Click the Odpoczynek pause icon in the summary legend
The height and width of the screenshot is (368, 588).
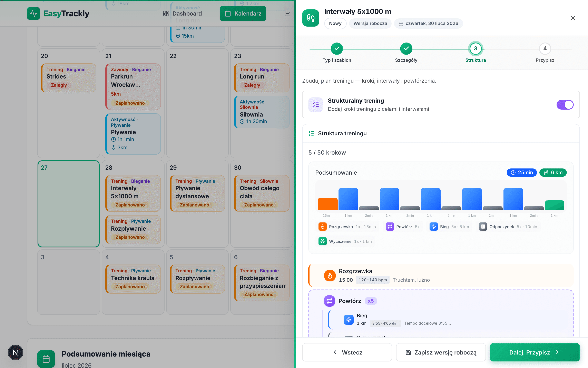click(483, 227)
